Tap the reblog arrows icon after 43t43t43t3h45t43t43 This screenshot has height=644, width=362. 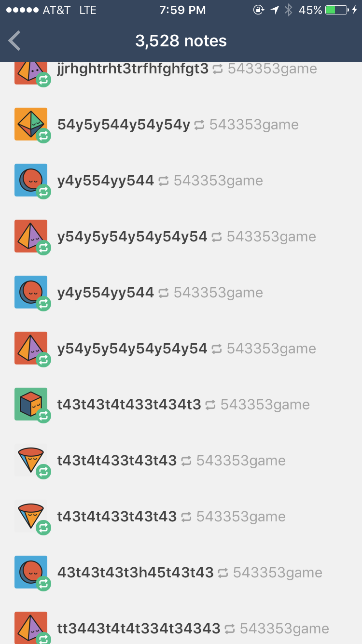click(223, 573)
